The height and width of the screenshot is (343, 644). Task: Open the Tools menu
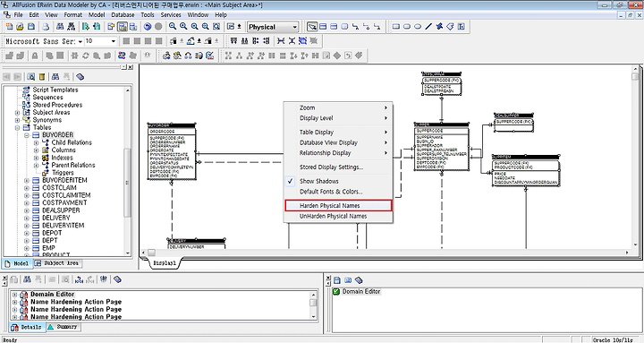(x=148, y=15)
